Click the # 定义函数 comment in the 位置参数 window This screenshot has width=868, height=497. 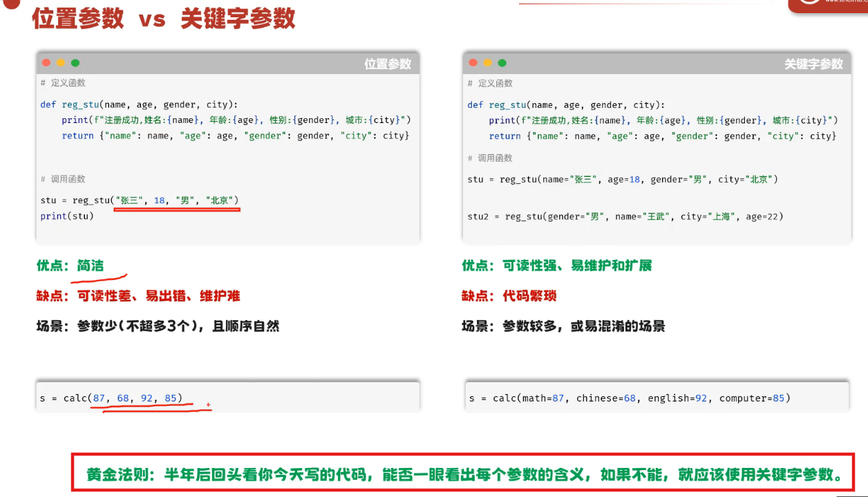tap(63, 83)
